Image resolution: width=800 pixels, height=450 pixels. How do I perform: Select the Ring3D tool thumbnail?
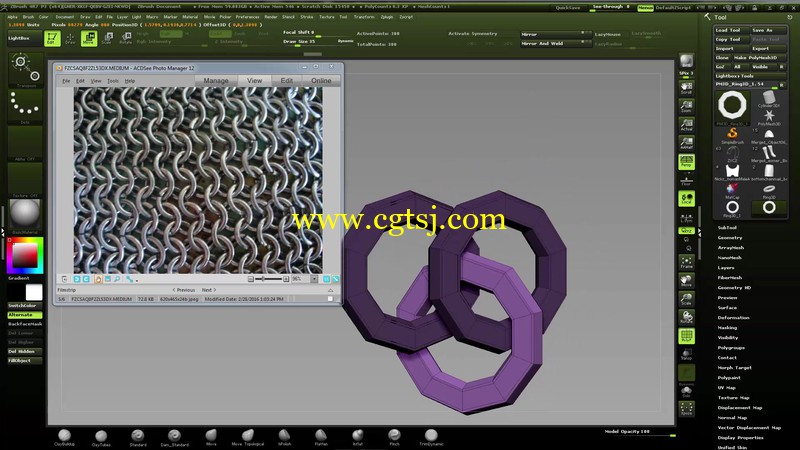769,191
